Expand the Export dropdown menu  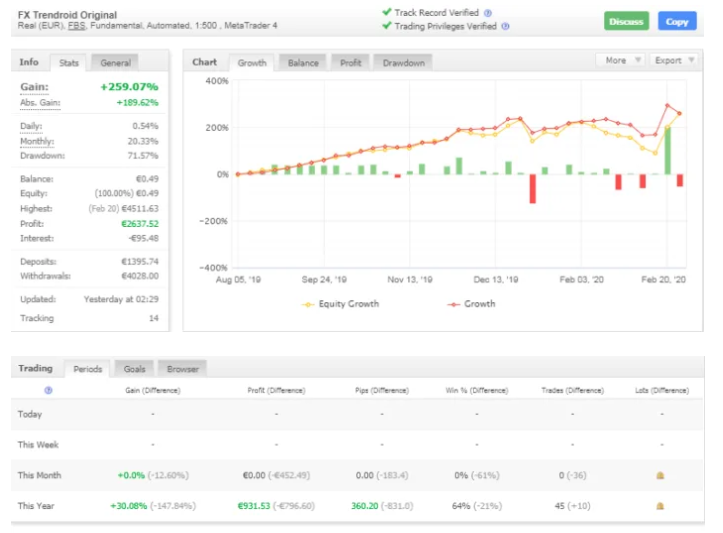(672, 60)
